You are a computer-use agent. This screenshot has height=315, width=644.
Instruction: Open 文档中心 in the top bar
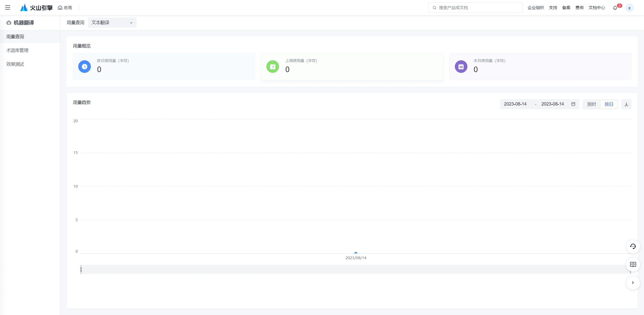pos(596,8)
